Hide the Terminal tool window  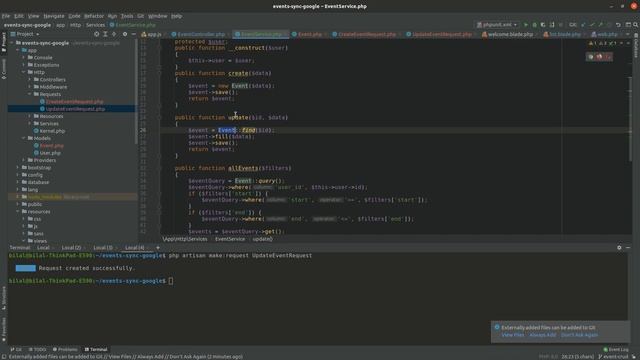coord(628,247)
